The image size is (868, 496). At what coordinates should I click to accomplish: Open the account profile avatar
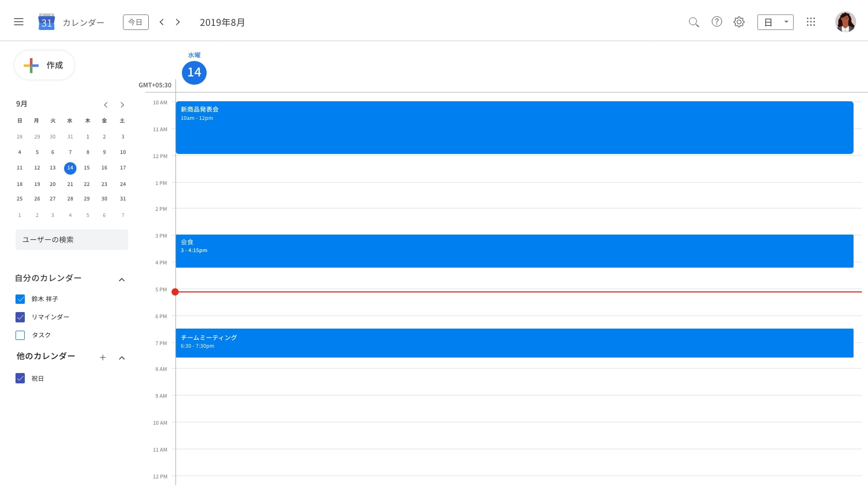click(x=845, y=22)
